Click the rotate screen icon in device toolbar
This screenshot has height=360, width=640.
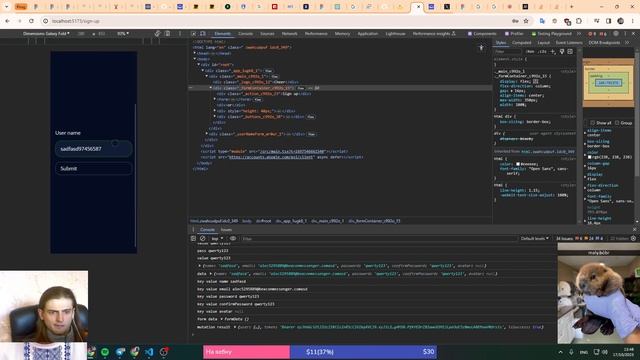point(158,33)
